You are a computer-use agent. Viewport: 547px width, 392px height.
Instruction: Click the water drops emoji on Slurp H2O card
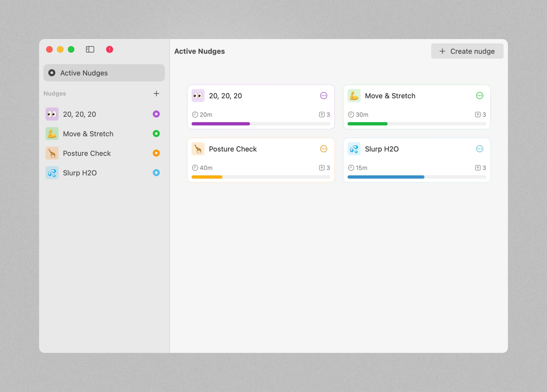coord(354,149)
